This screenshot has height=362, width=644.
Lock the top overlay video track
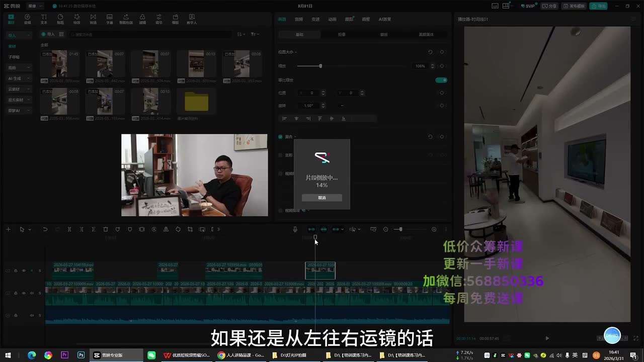(x=16, y=270)
